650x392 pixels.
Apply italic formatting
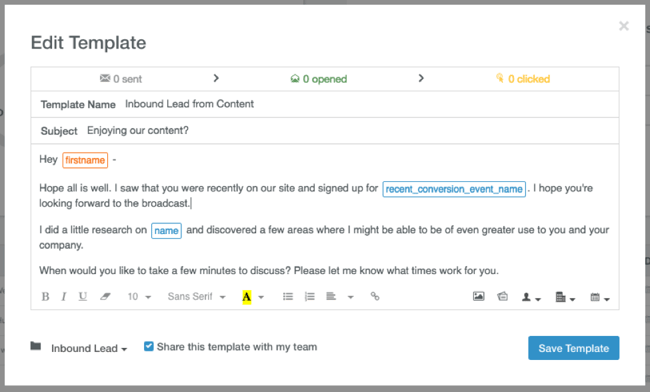point(64,297)
